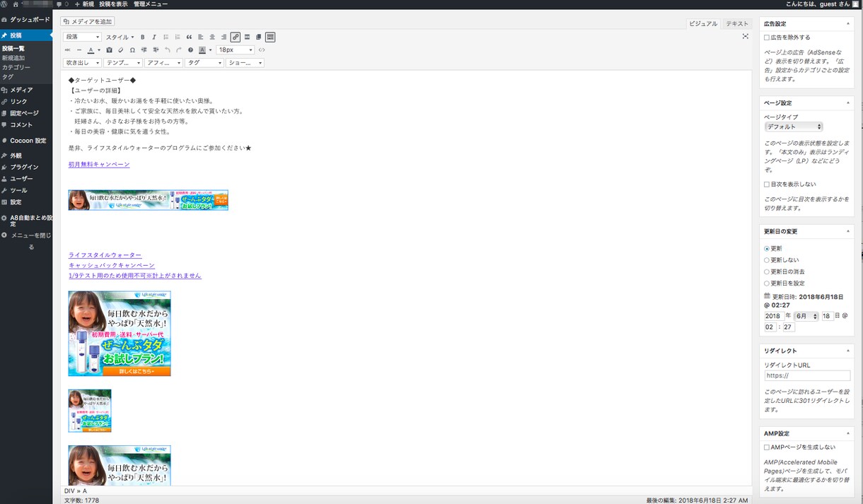Insert a bulleted list

pyautogui.click(x=166, y=37)
